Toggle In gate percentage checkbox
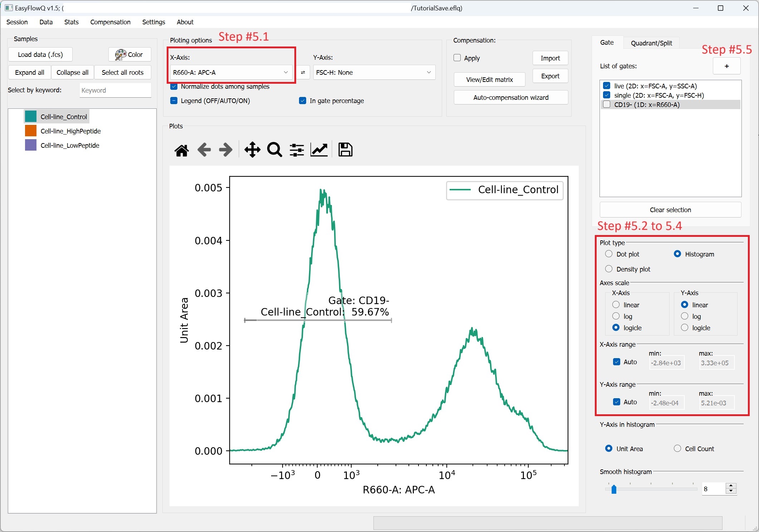Image resolution: width=759 pixels, height=532 pixels. (x=303, y=101)
